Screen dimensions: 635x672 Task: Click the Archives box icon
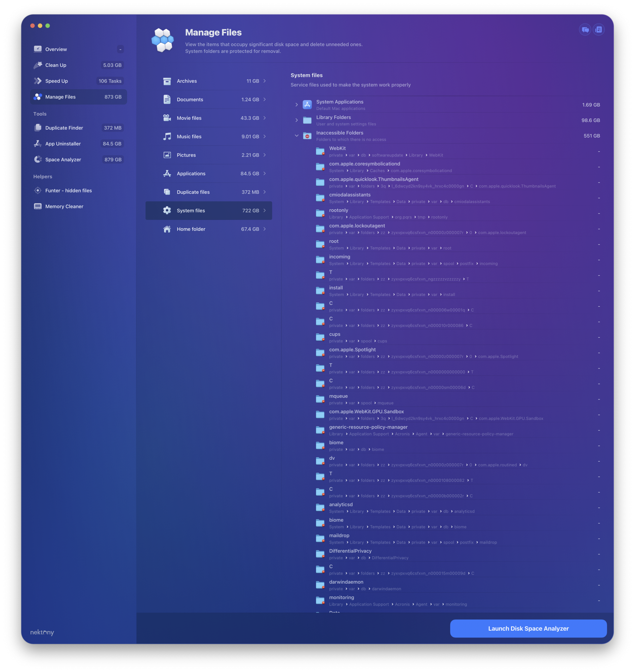pos(167,81)
